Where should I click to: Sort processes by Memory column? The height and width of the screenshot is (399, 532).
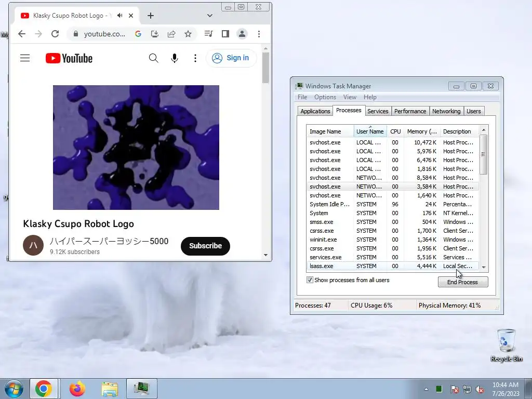pyautogui.click(x=422, y=131)
